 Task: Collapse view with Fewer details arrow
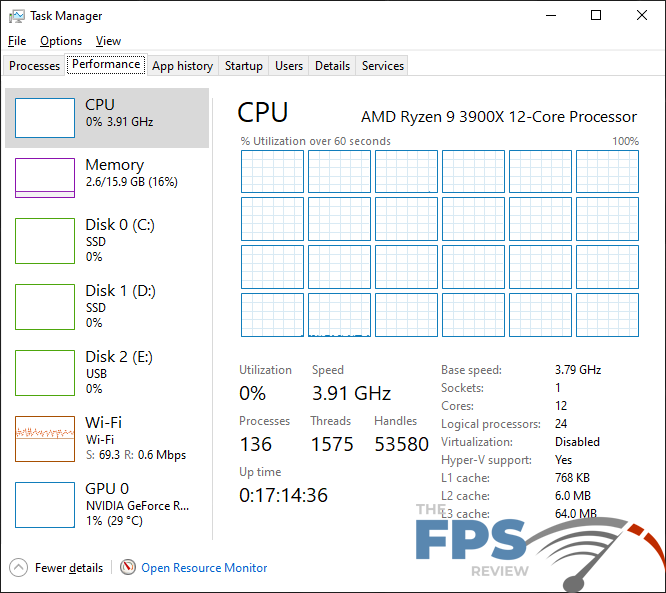[18, 568]
